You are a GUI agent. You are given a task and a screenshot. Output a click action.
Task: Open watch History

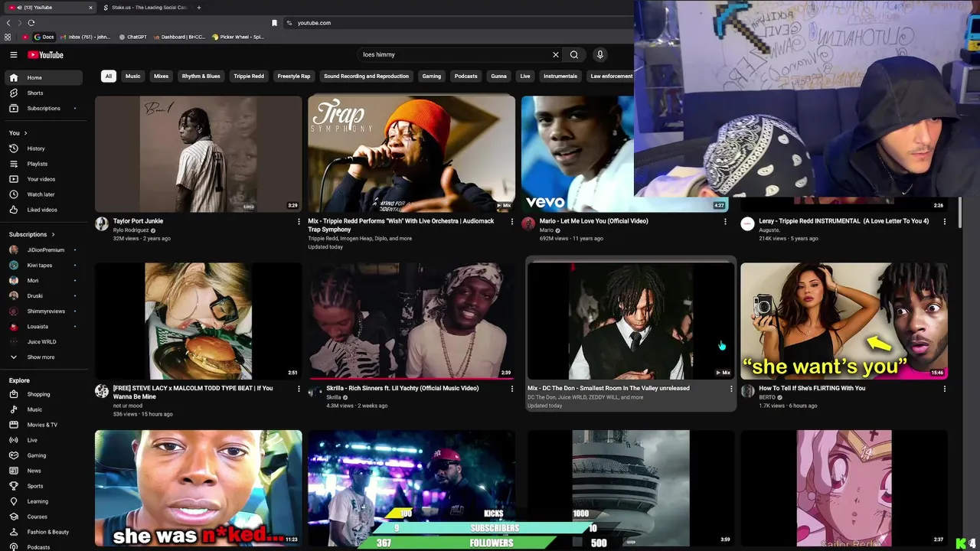pos(44,148)
